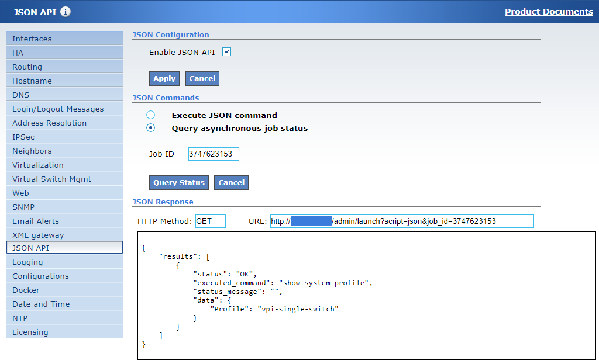Image resolution: width=599 pixels, height=364 pixels.
Task: Click inside the Job ID input field
Action: point(214,154)
